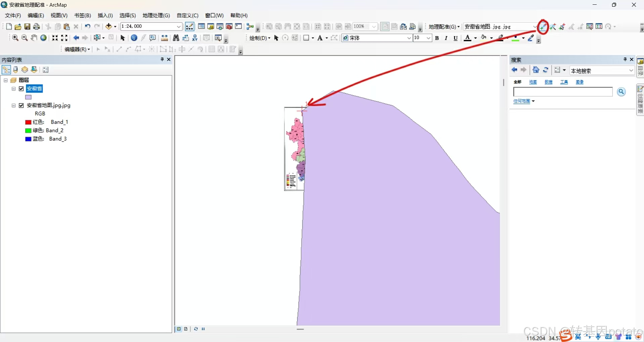Viewport: 644px width, 342px height.
Task: Click the 任何范围 extent filter link
Action: point(522,101)
